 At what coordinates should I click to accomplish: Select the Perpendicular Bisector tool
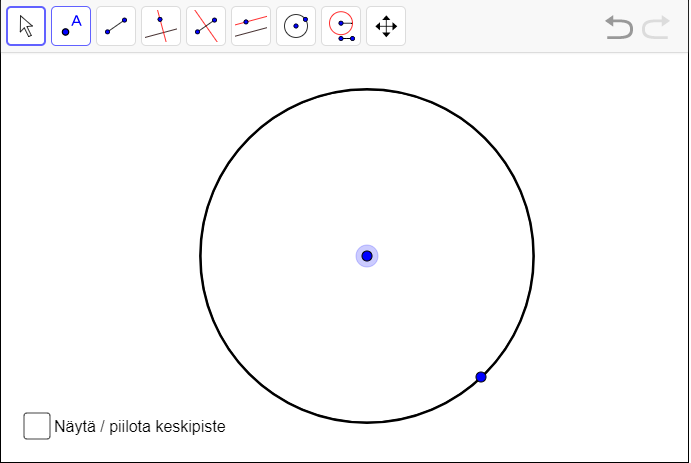[x=206, y=26]
